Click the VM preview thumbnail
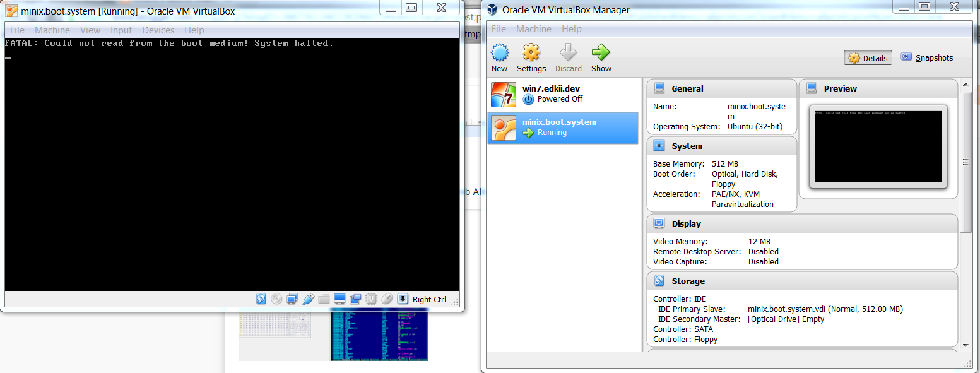The image size is (980, 373). tap(878, 146)
